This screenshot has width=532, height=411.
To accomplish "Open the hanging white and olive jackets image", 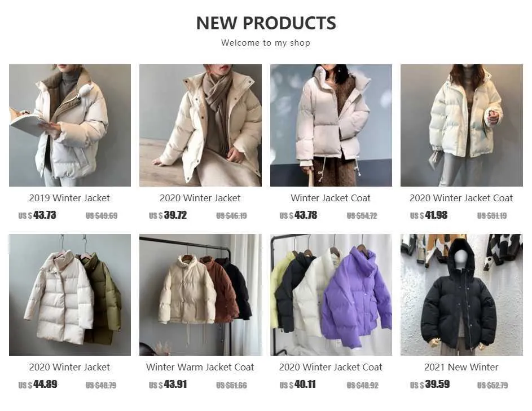I will (70, 295).
